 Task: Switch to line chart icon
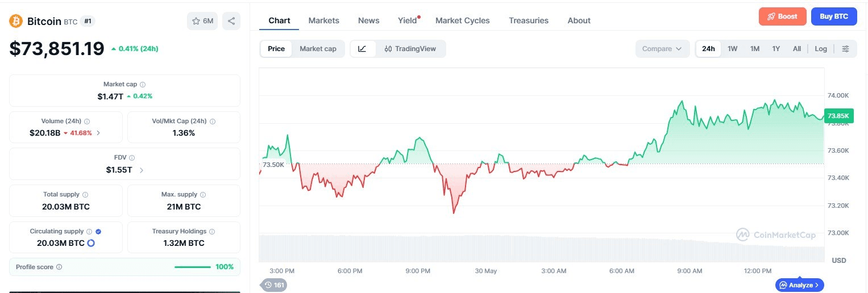click(363, 49)
